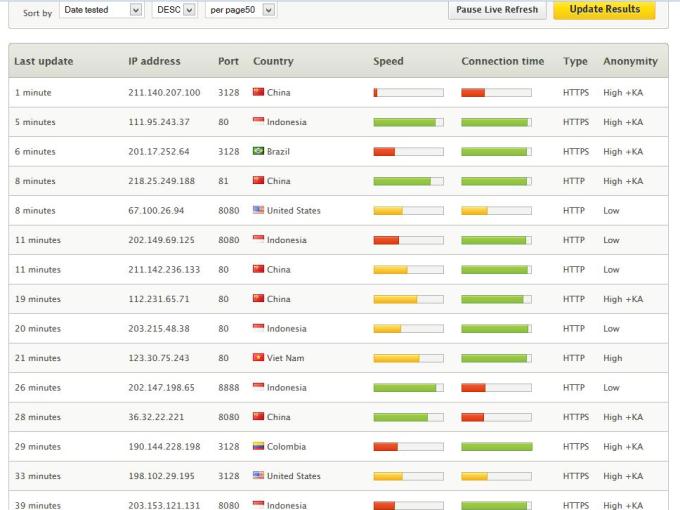680x510 pixels.
Task: Click the Type column header
Action: pos(575,61)
